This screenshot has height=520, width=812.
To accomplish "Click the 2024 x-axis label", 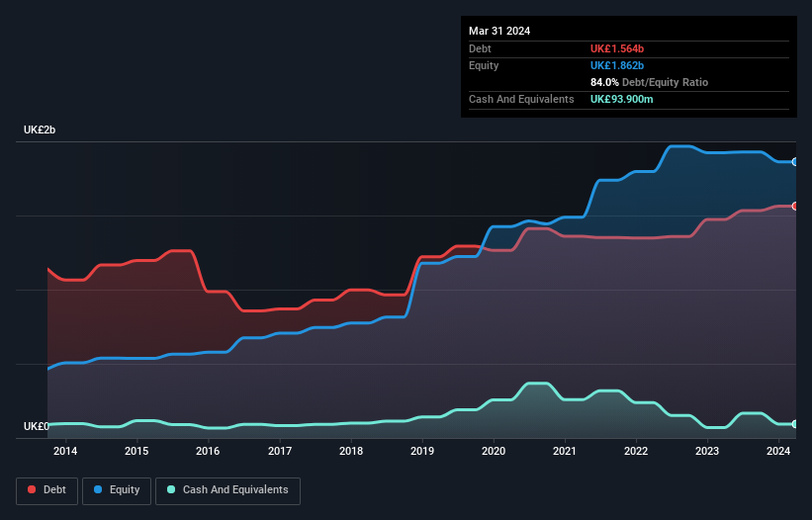I will click(778, 451).
